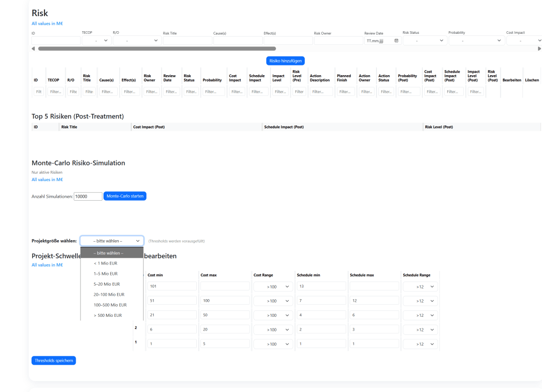542x392 pixels.
Task: Click the filter box under the Probability (Post) column
Action: coord(409,91)
